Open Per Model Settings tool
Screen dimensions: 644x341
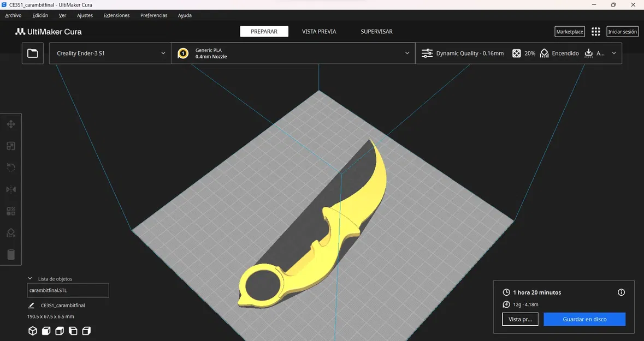click(x=10, y=211)
